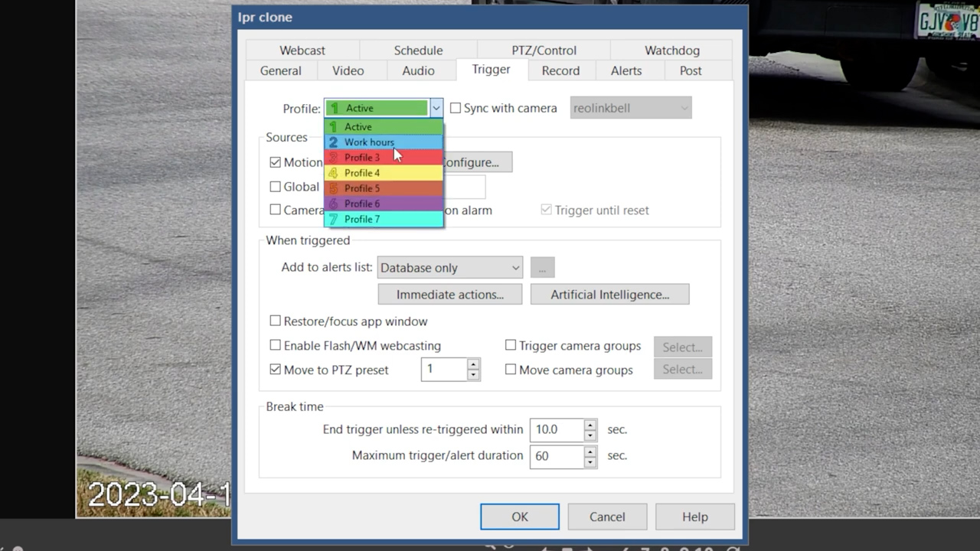Click the ellipsis button beside alerts list

tap(542, 268)
